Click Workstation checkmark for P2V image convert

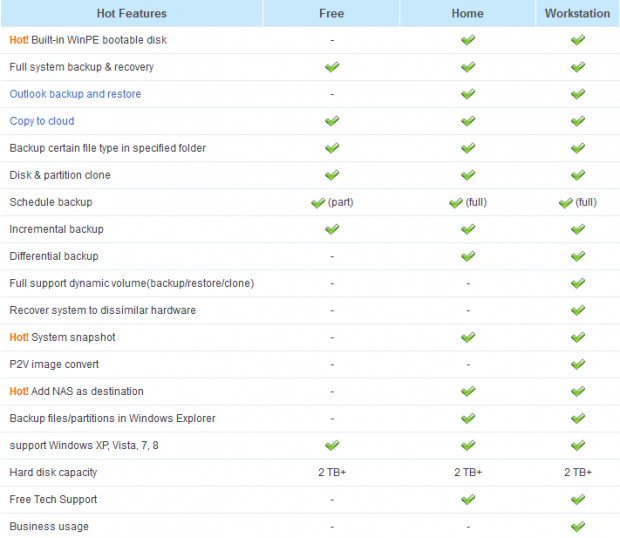(x=578, y=364)
